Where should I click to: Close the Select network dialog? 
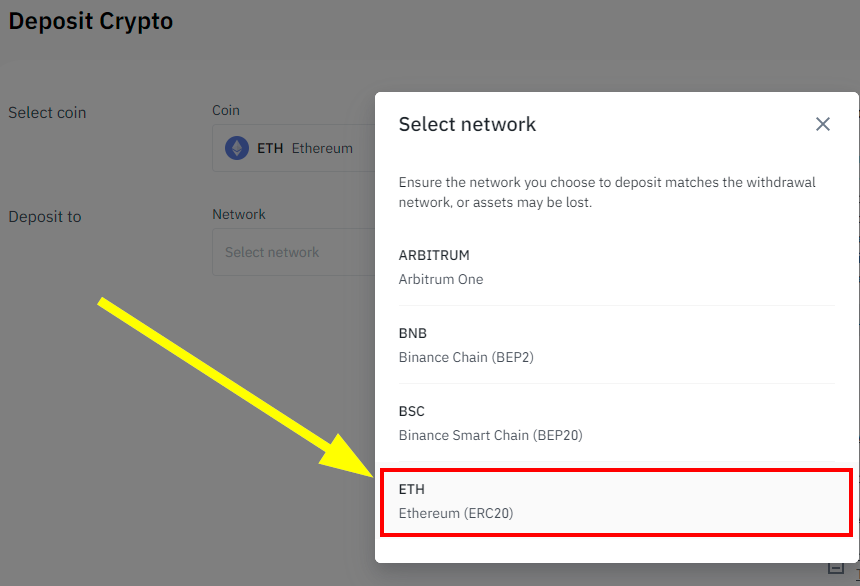click(x=823, y=124)
